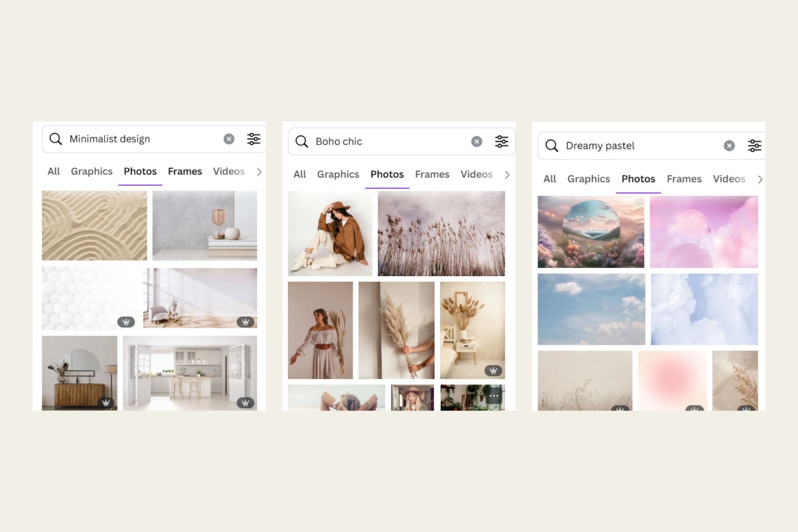Open filters in the Boho chic panel

tap(502, 142)
